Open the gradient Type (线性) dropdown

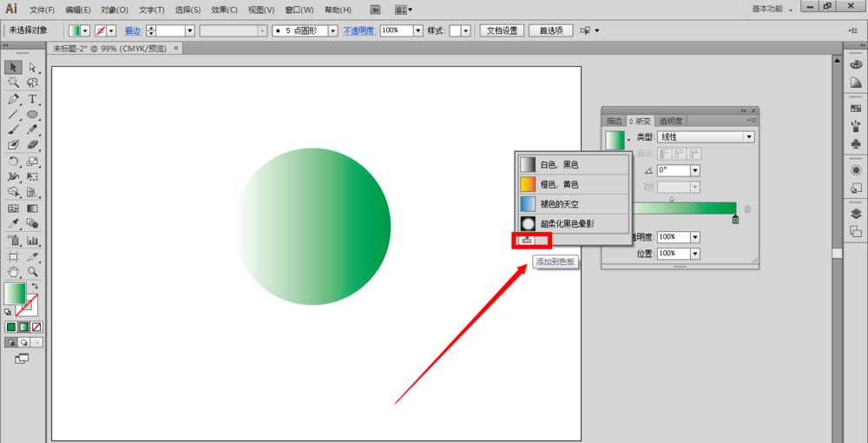(x=748, y=137)
